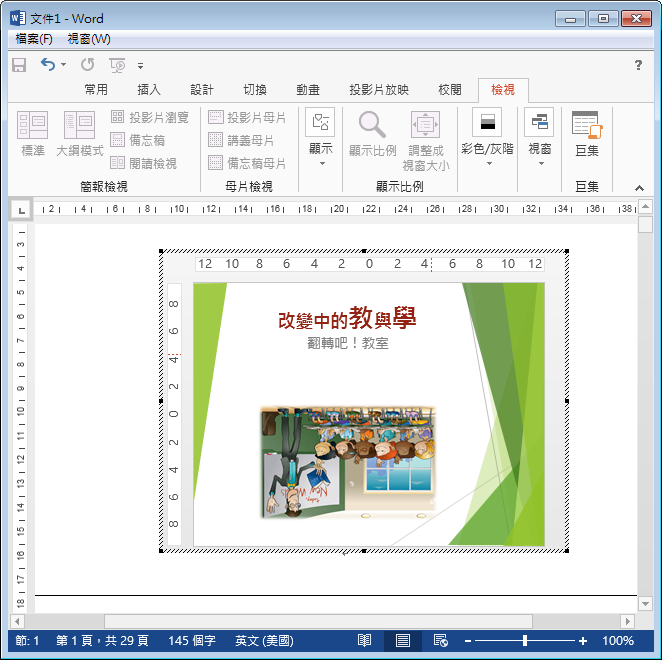Image resolution: width=662 pixels, height=660 pixels.
Task: Select the 大綱模式 outline view icon
Action: click(x=79, y=133)
